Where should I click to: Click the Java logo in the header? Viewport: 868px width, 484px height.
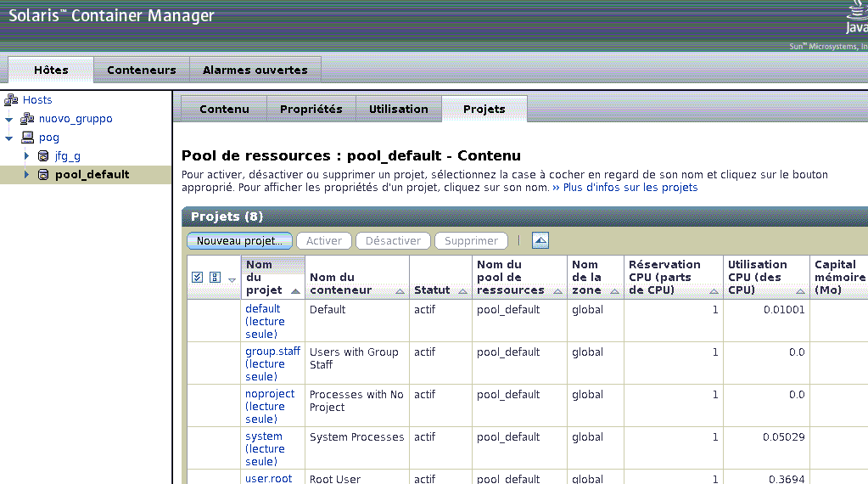tap(856, 18)
